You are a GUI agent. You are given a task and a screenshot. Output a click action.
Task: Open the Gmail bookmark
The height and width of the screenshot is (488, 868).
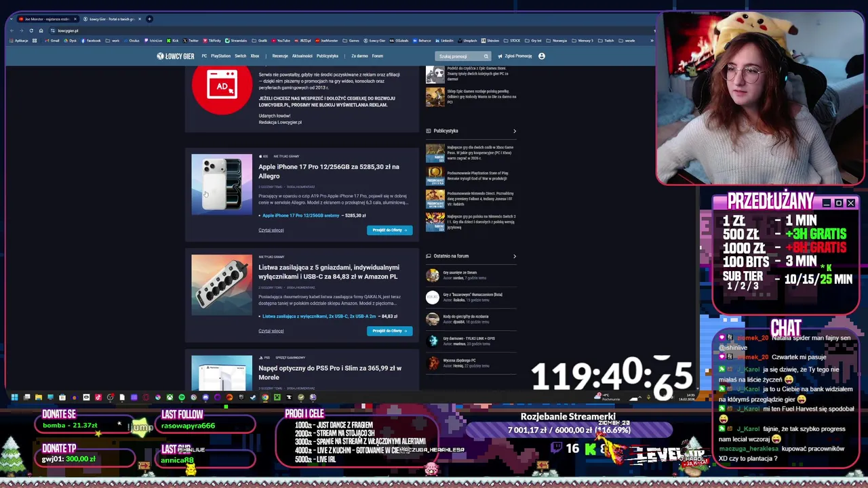click(x=52, y=41)
